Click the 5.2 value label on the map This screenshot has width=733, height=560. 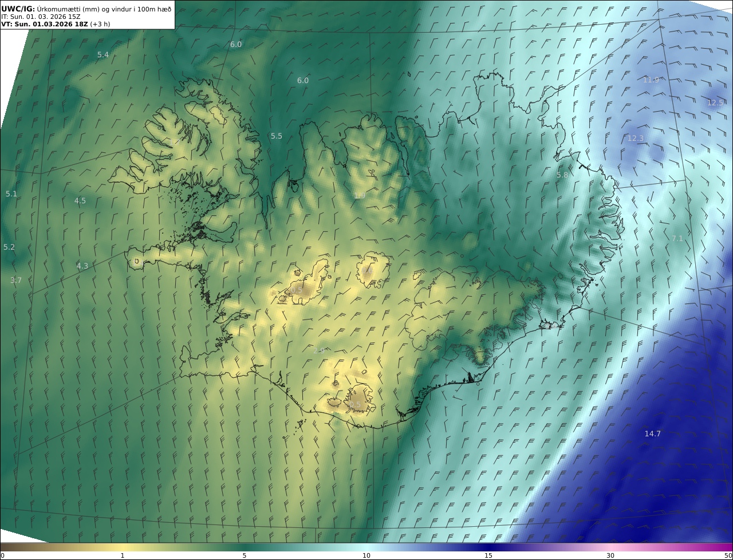tap(9, 247)
